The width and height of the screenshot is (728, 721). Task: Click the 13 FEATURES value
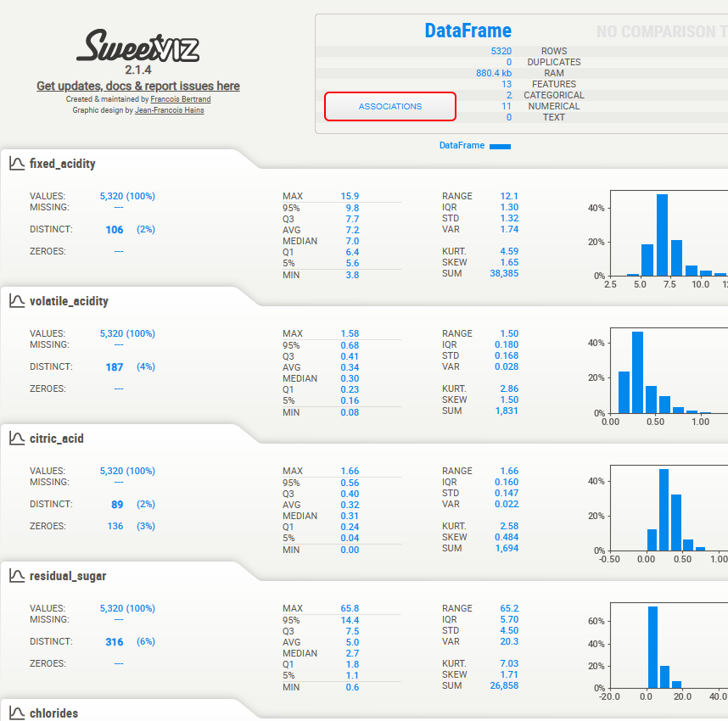507,84
